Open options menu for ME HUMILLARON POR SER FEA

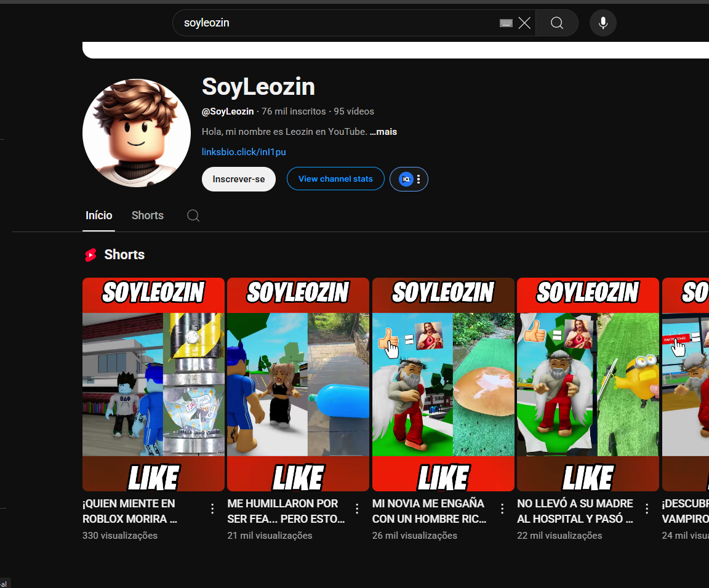357,509
